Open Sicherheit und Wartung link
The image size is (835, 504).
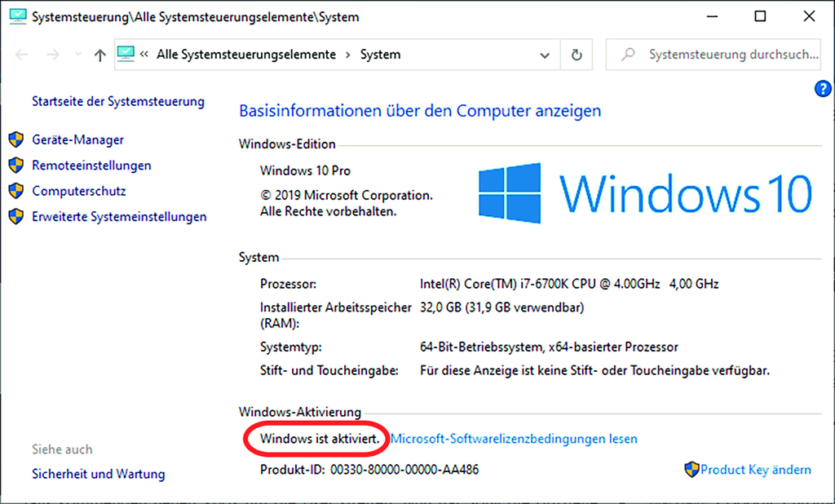(99, 474)
